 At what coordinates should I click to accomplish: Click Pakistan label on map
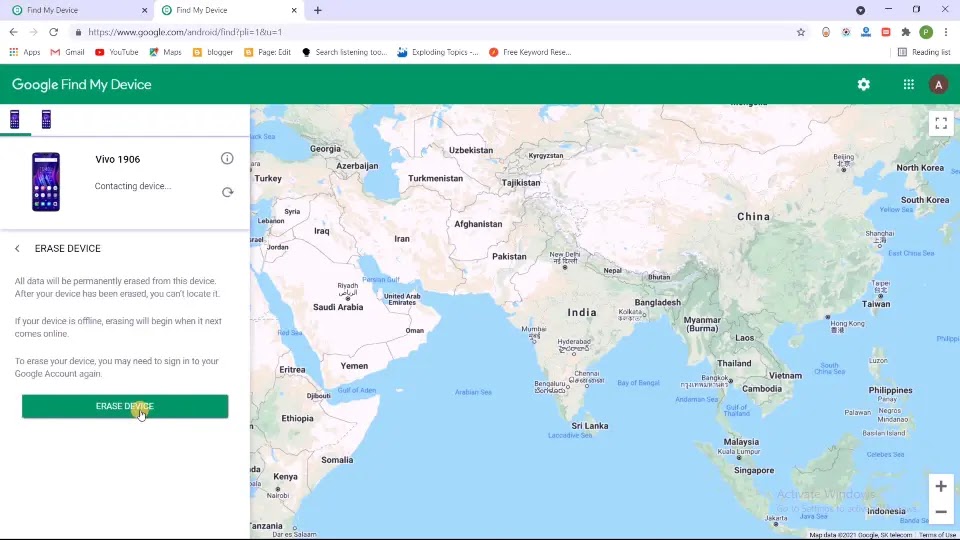coord(509,257)
